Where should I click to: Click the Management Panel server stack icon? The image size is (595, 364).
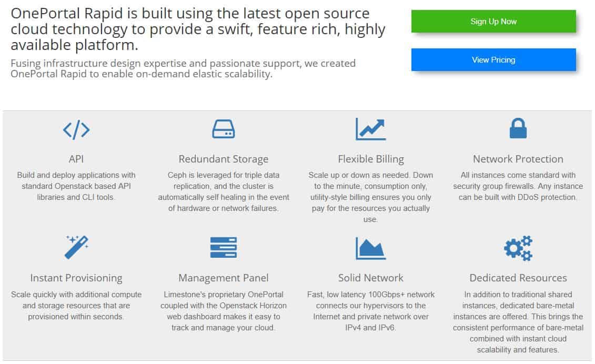pyautogui.click(x=224, y=247)
